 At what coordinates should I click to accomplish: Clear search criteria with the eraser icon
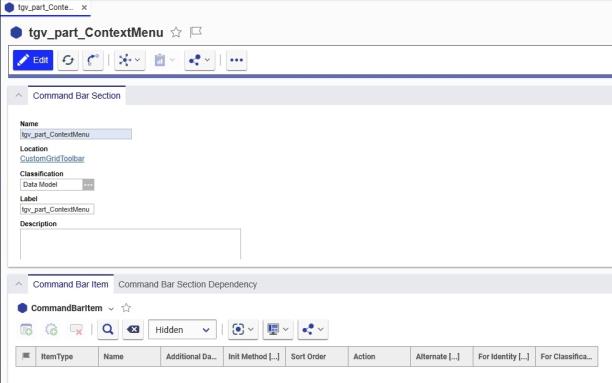pyautogui.click(x=133, y=330)
